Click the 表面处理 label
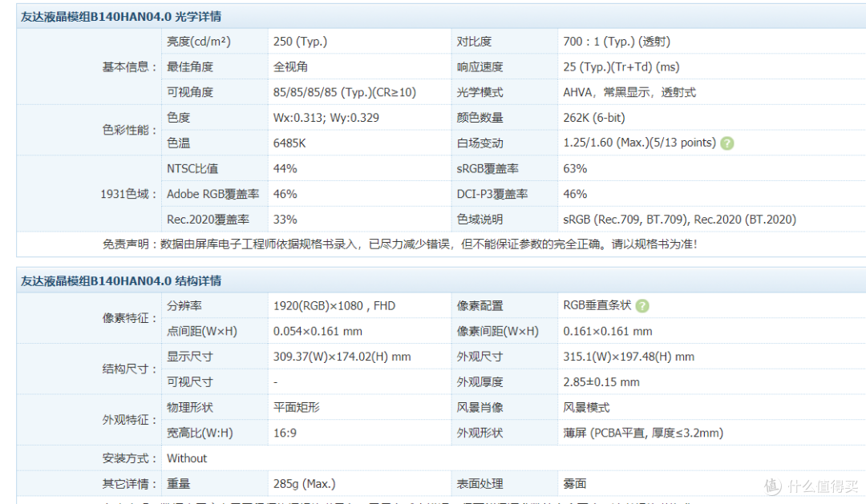Image resolution: width=866 pixels, height=504 pixels. [480, 484]
